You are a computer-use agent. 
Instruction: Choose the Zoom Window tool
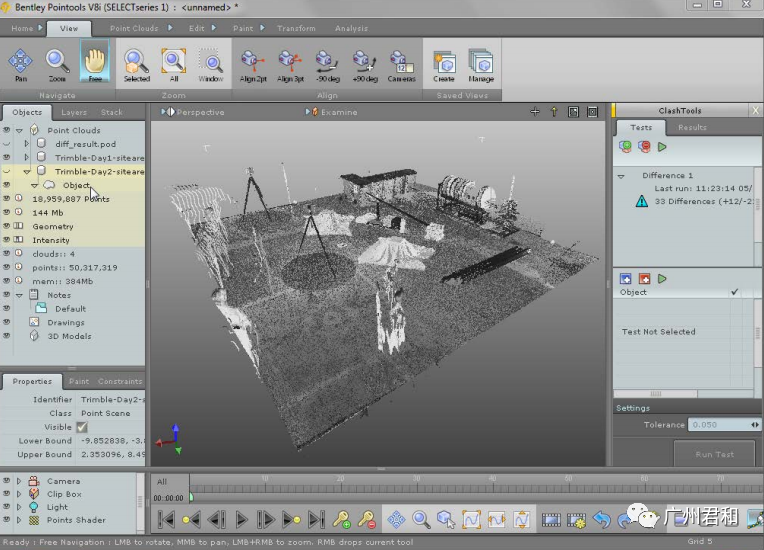coord(210,62)
